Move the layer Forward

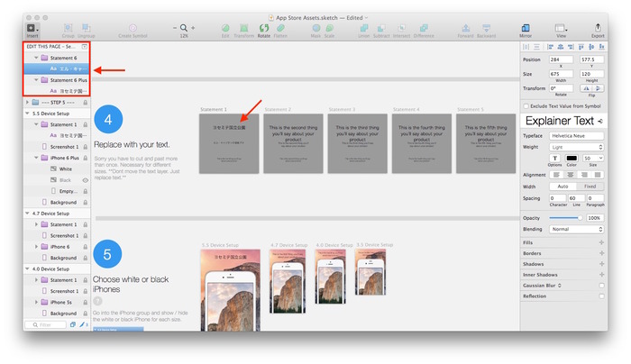coord(466,28)
